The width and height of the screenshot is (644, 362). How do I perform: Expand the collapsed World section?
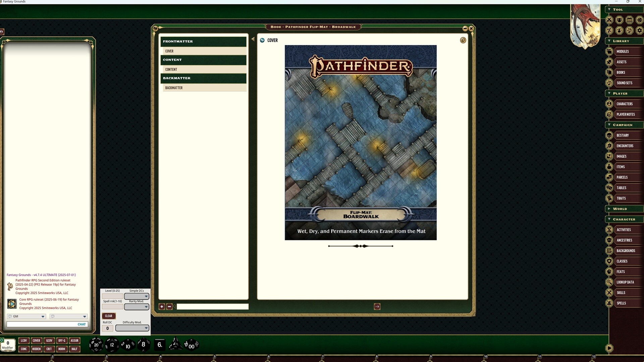pyautogui.click(x=609, y=208)
